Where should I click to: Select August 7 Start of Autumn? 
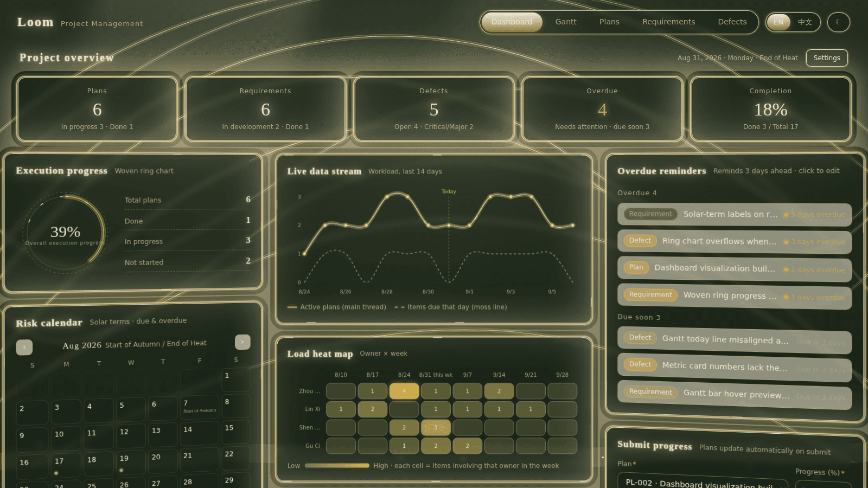(x=200, y=407)
